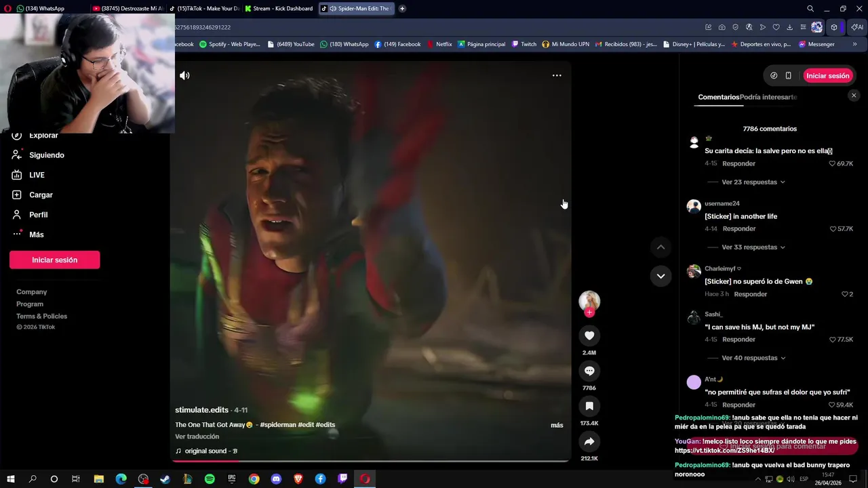Open Windows Start menu
Viewport: 868px width, 488px height.
tap(11, 479)
